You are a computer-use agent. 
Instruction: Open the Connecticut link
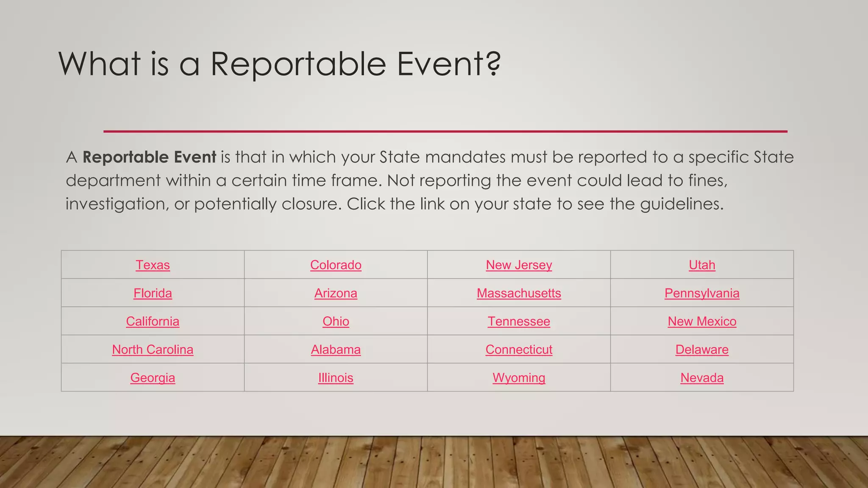pos(519,349)
